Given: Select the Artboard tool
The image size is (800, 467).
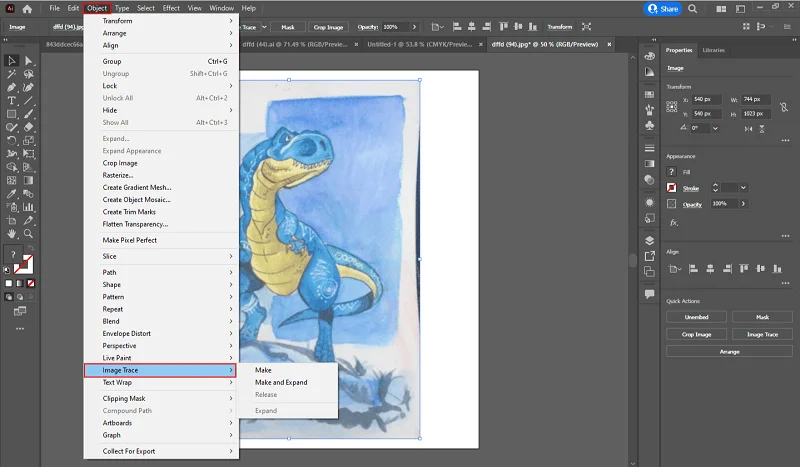Looking at the screenshot, I should tap(11, 220).
